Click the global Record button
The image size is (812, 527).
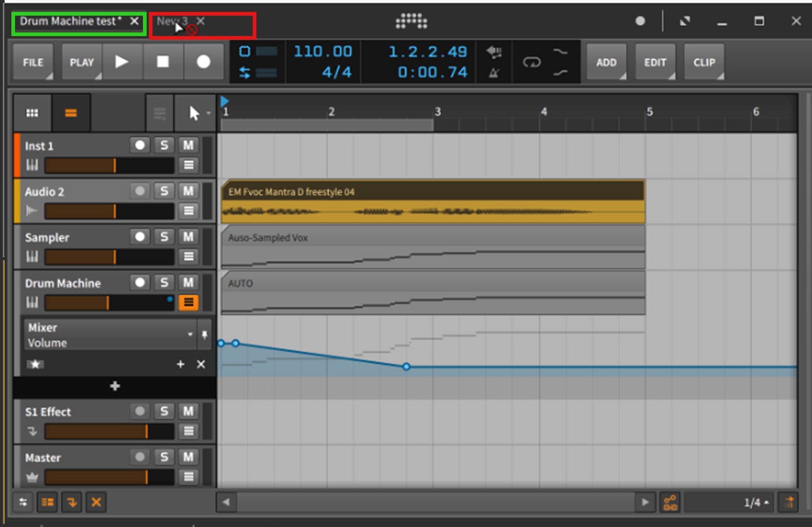coord(203,62)
